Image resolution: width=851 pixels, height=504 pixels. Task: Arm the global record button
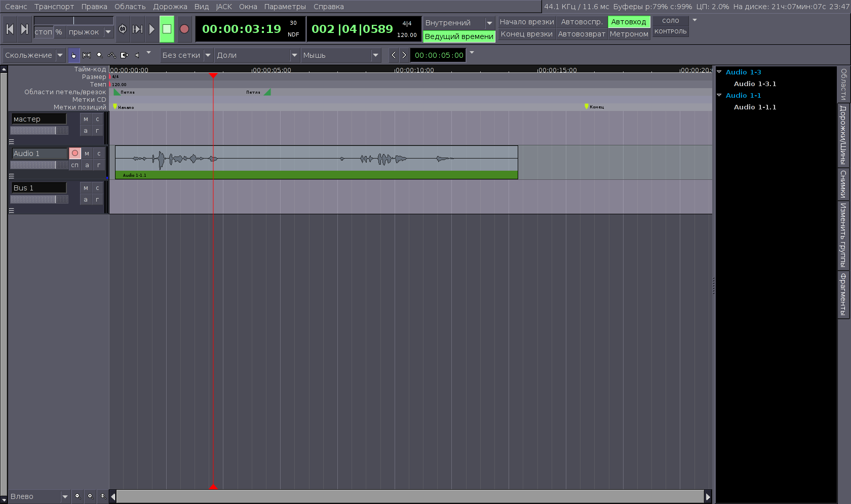(x=184, y=29)
